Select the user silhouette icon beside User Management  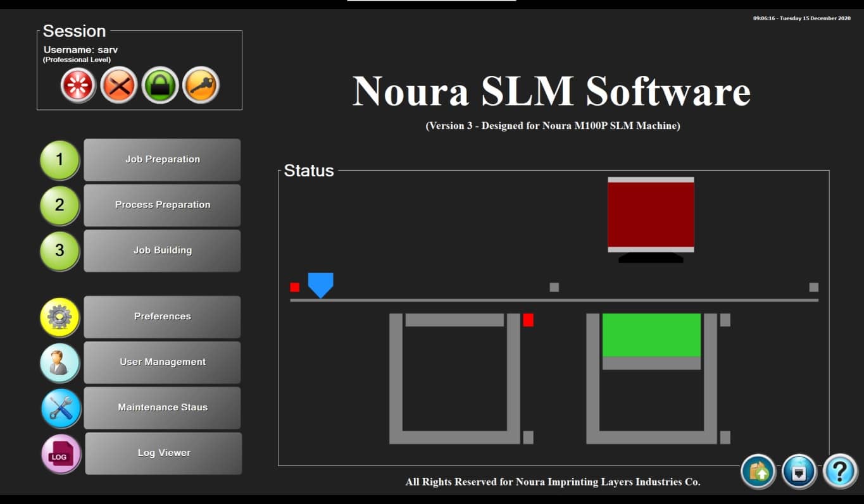(59, 362)
